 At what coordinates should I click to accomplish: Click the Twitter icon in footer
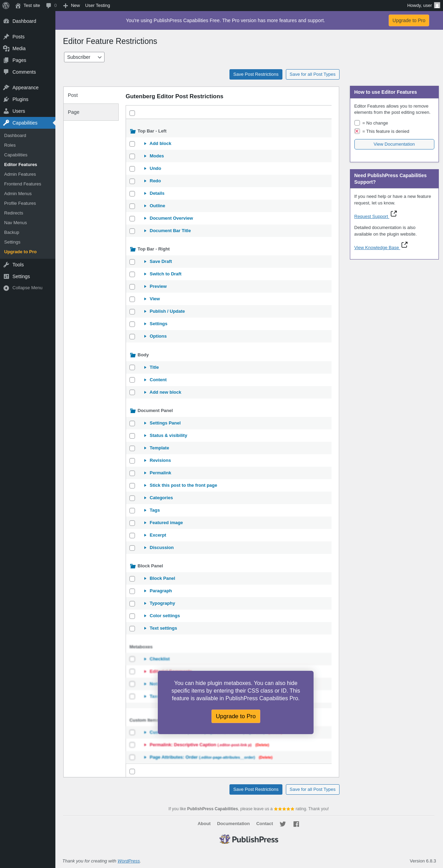283,824
